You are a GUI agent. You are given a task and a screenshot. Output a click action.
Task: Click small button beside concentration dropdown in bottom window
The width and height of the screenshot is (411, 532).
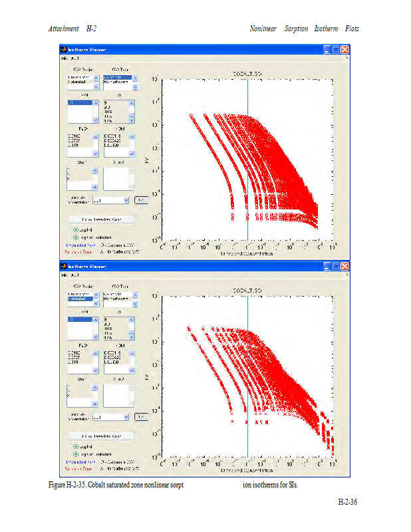tap(140, 417)
